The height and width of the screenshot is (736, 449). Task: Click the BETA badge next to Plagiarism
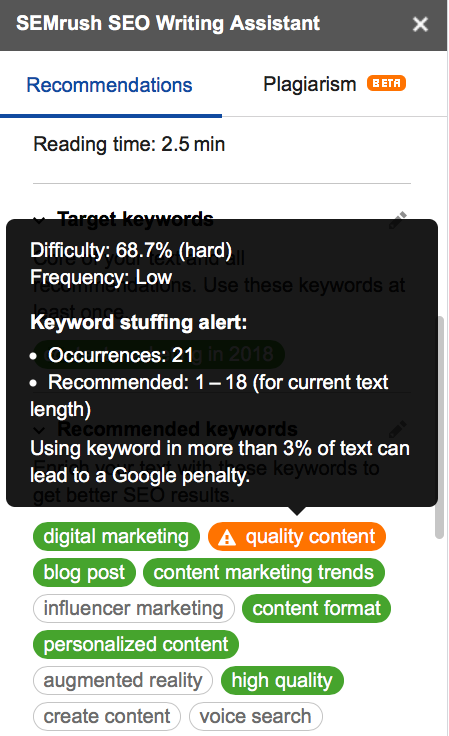tap(386, 84)
